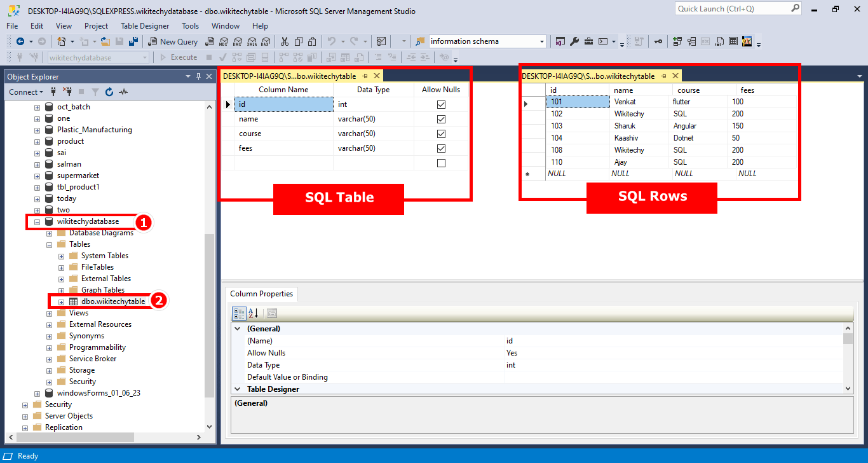Viewport: 868px width, 463px height.
Task: Select the Cut icon on the toolbar
Action: coord(285,41)
